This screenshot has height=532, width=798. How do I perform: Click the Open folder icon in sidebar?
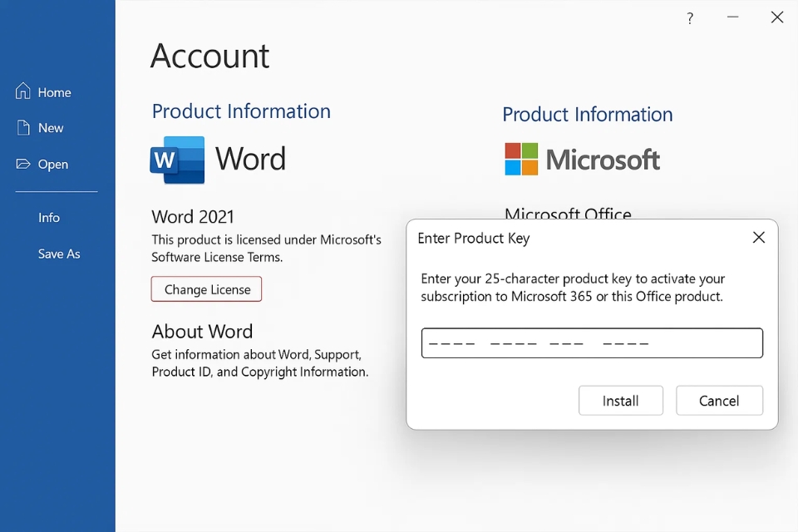pos(23,164)
